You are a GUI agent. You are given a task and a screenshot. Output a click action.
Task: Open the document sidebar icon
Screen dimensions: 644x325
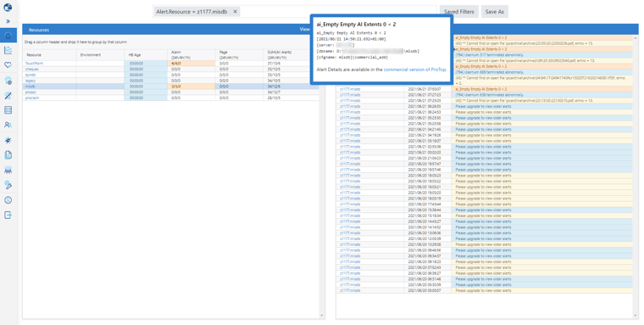tap(8, 155)
